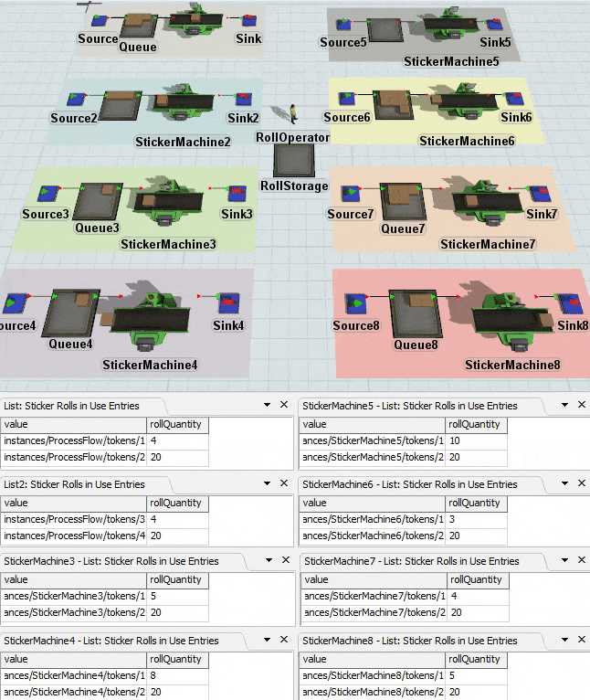This screenshot has height=700, width=590.
Task: Open dropdown menu of StickerMachine5 list panel
Action: pos(562,405)
